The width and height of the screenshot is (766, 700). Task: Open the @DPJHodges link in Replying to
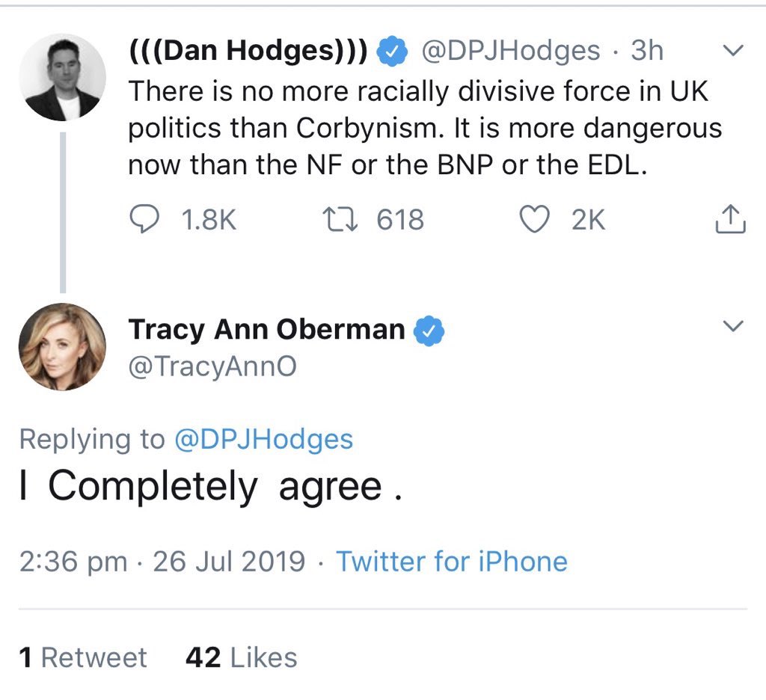(x=264, y=439)
